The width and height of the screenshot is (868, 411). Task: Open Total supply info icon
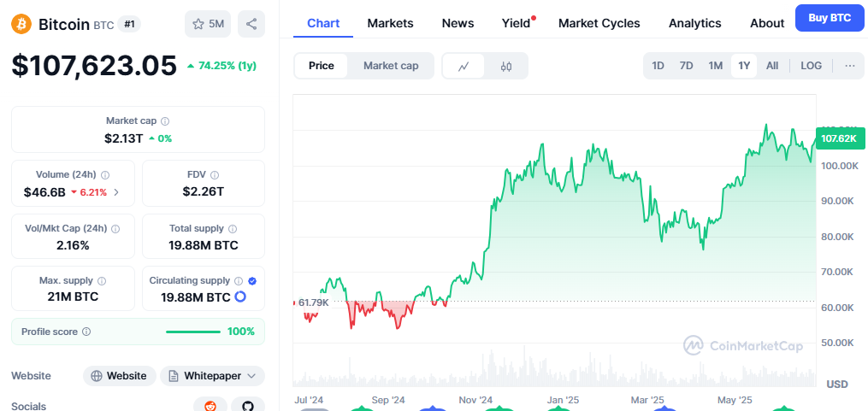[233, 228]
